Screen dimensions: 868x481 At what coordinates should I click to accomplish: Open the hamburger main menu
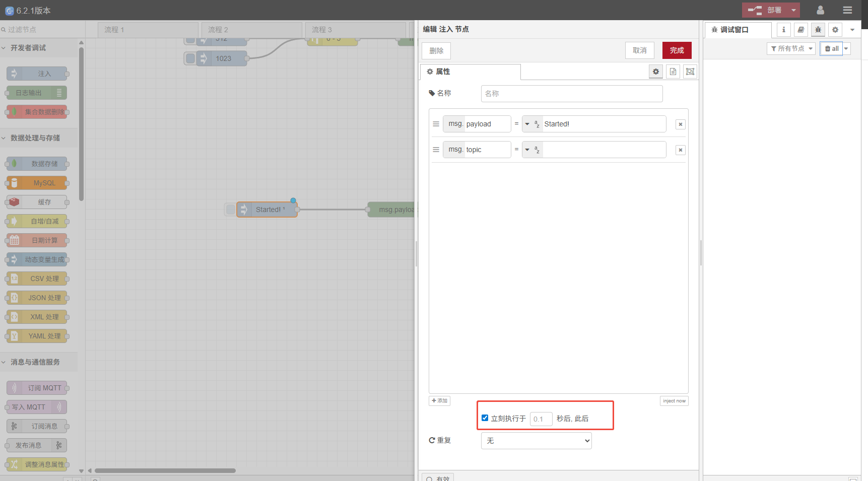tap(847, 10)
